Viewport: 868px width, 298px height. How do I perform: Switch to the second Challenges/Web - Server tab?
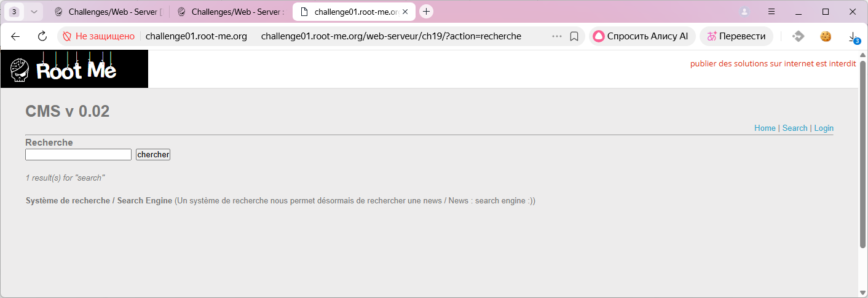pyautogui.click(x=231, y=12)
